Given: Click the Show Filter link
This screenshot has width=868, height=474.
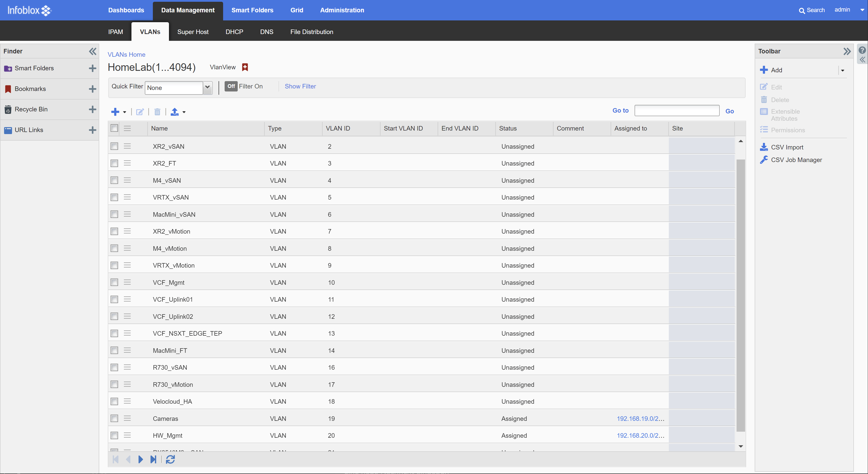Looking at the screenshot, I should coord(300,86).
